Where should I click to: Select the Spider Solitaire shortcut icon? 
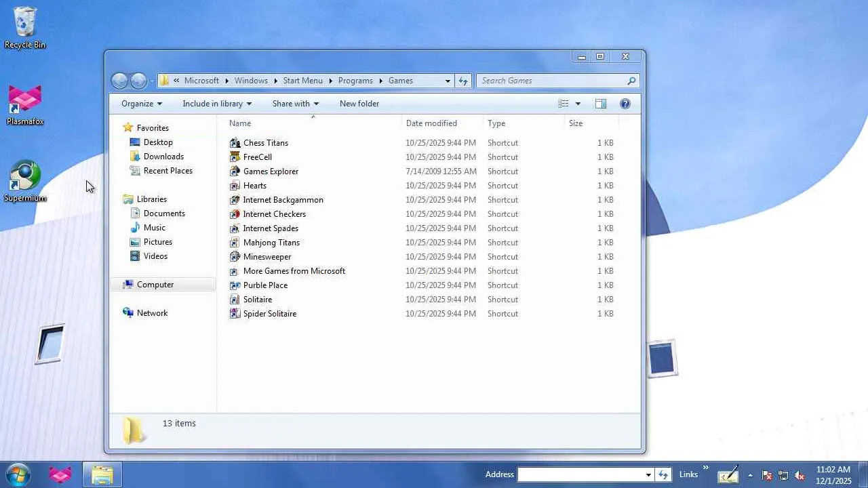point(235,314)
